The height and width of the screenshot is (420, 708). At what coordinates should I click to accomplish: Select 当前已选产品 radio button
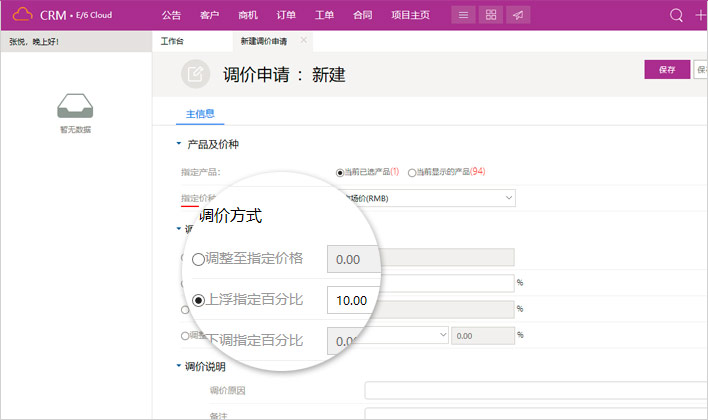pyautogui.click(x=340, y=172)
